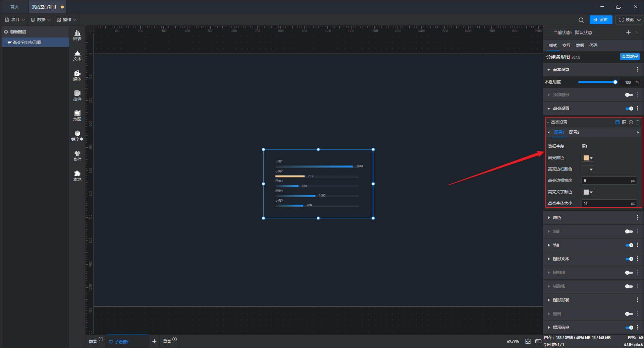
Task: Click the 预览 preview button
Action: pyautogui.click(x=626, y=20)
